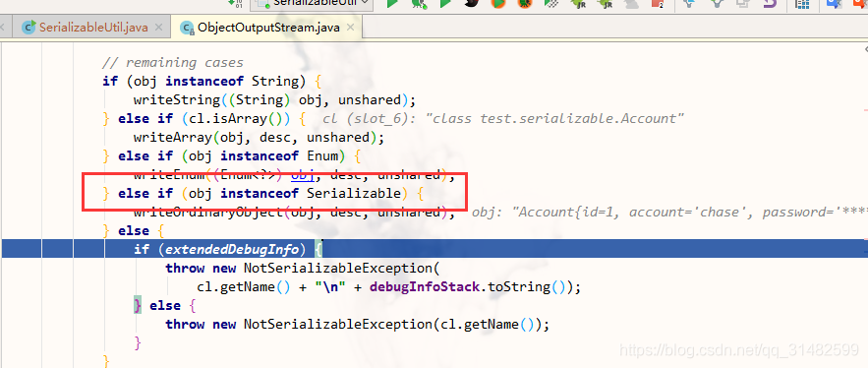The width and height of the screenshot is (868, 368).
Task: Click 'extendedDebugInfo' on the highlighted line
Action: pos(232,249)
